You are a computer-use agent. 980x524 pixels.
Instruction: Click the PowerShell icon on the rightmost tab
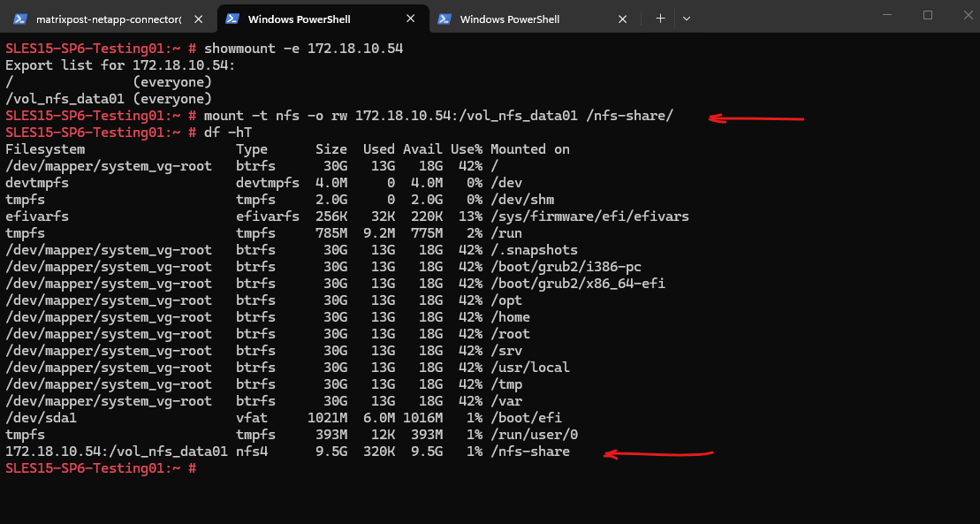pyautogui.click(x=444, y=19)
